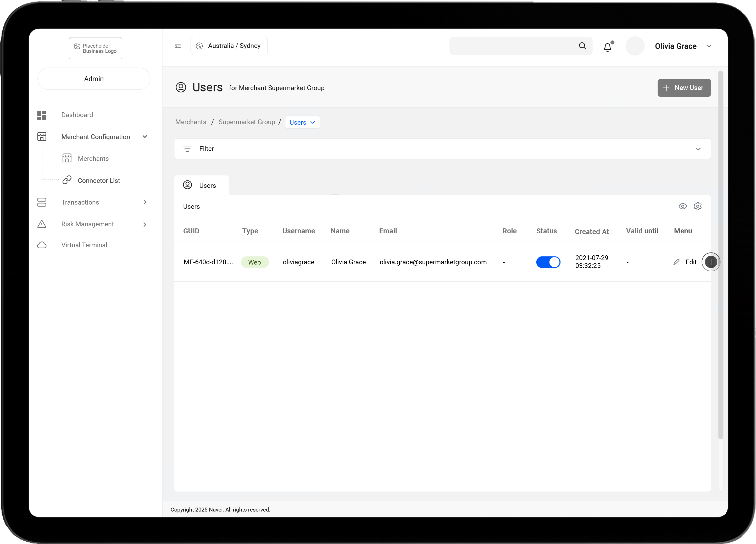Click the GUID ME-640d-d128.... cell
The height and width of the screenshot is (544, 756).
pyautogui.click(x=208, y=262)
